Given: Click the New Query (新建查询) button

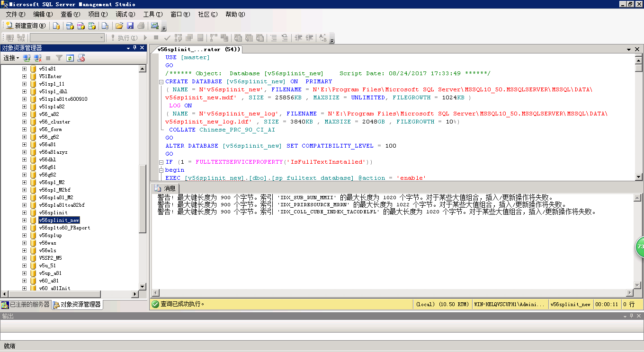Looking at the screenshot, I should [x=26, y=26].
